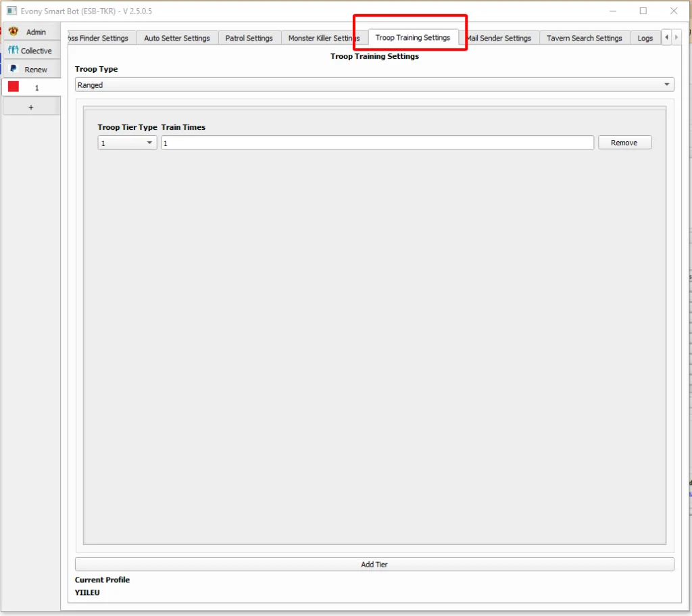
Task: Click the Admin crown icon in sidebar
Action: point(14,32)
